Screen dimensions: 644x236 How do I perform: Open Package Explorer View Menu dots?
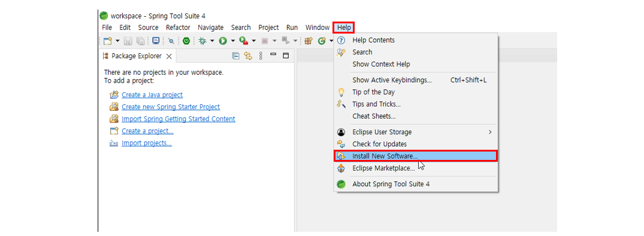click(x=261, y=56)
